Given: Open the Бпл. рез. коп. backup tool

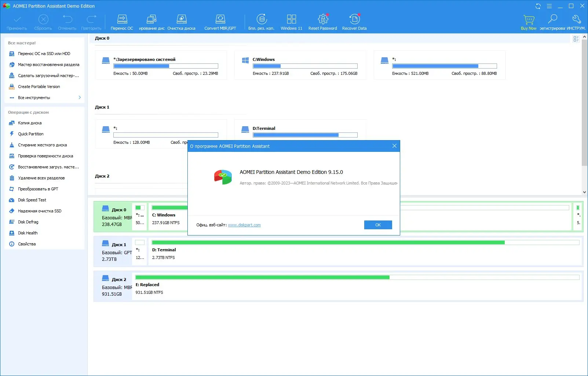Looking at the screenshot, I should pos(261,22).
